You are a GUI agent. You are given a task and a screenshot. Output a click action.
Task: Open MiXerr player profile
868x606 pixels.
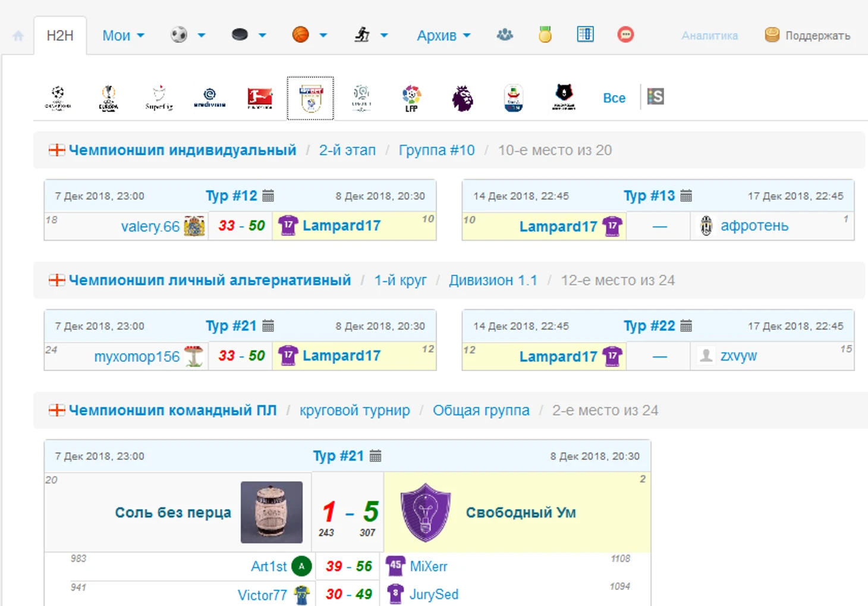(429, 567)
